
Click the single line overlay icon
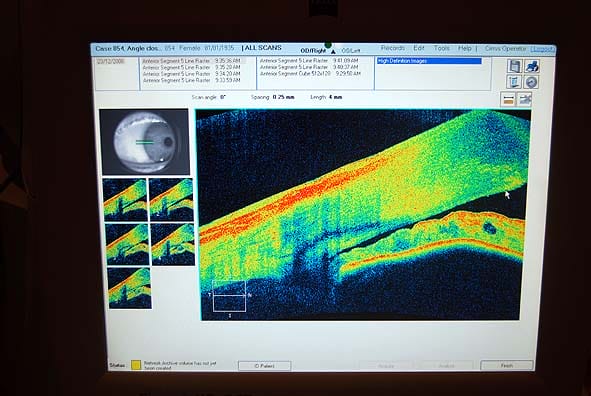pos(508,100)
